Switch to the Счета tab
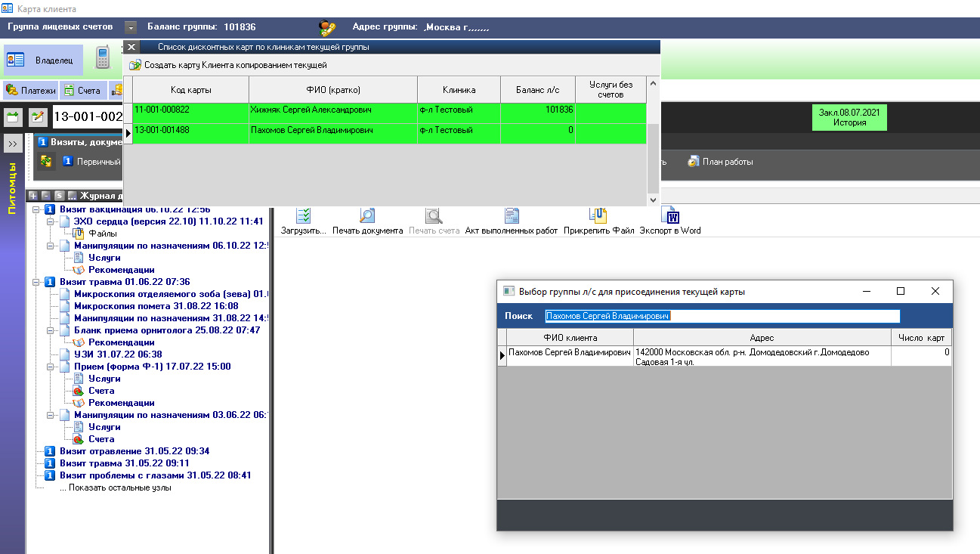This screenshot has height=554, width=980. (82, 91)
